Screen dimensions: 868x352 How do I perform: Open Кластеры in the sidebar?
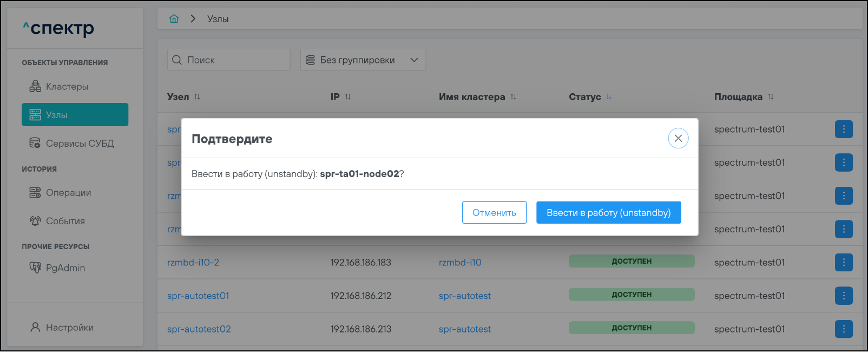67,87
